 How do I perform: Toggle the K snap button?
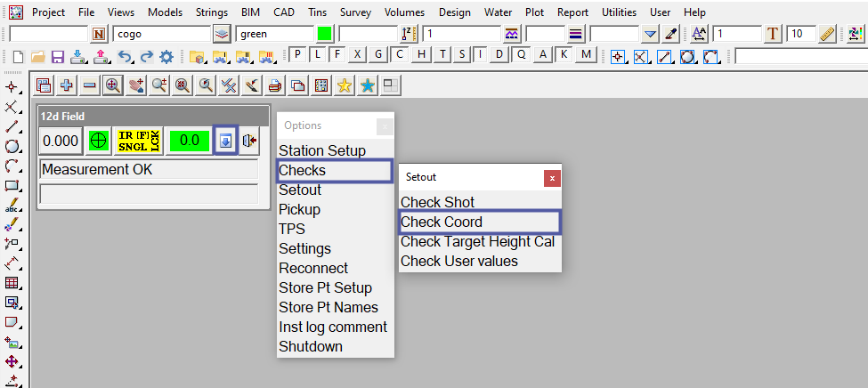pyautogui.click(x=564, y=54)
